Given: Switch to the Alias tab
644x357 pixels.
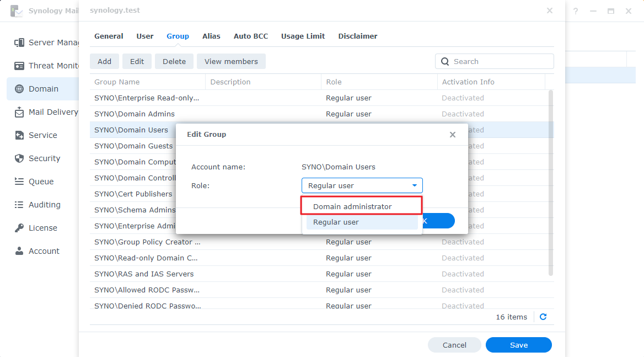Looking at the screenshot, I should click(211, 36).
